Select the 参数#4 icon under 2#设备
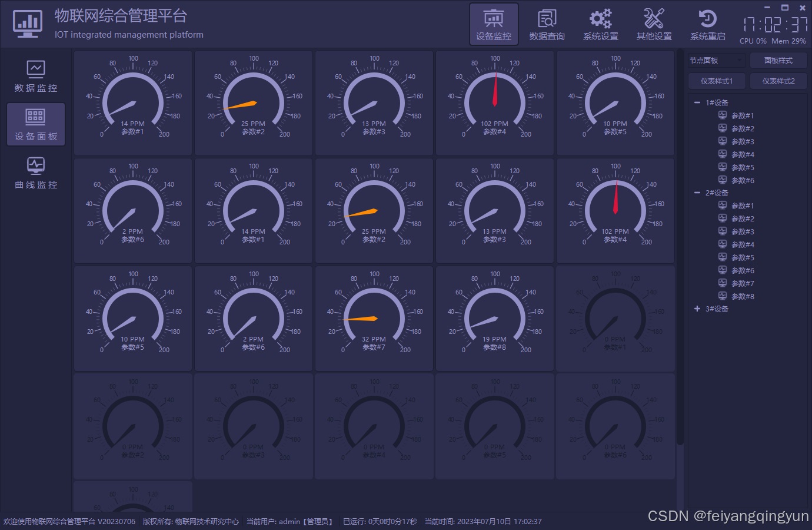Image resolution: width=812 pixels, height=530 pixels. 723,244
